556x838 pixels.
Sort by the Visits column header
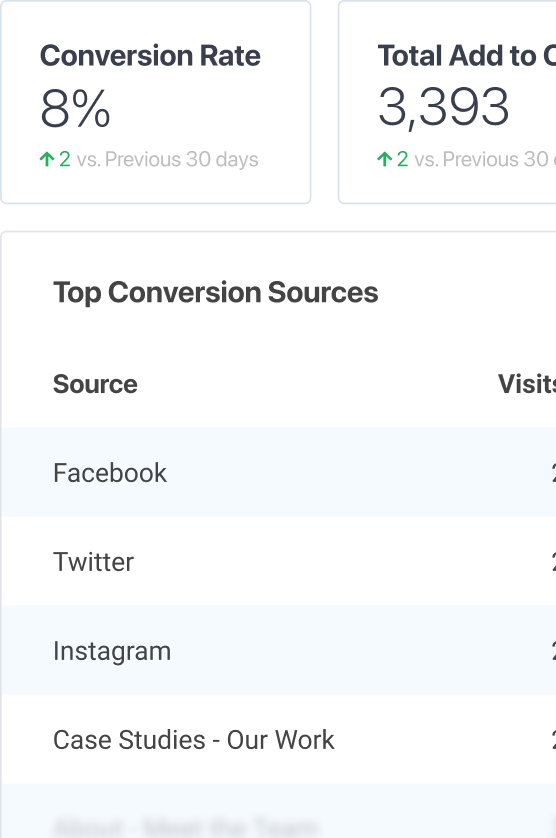tap(527, 384)
